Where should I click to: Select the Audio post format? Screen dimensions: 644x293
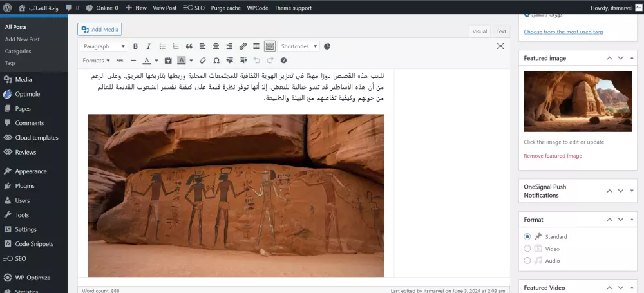527,261
